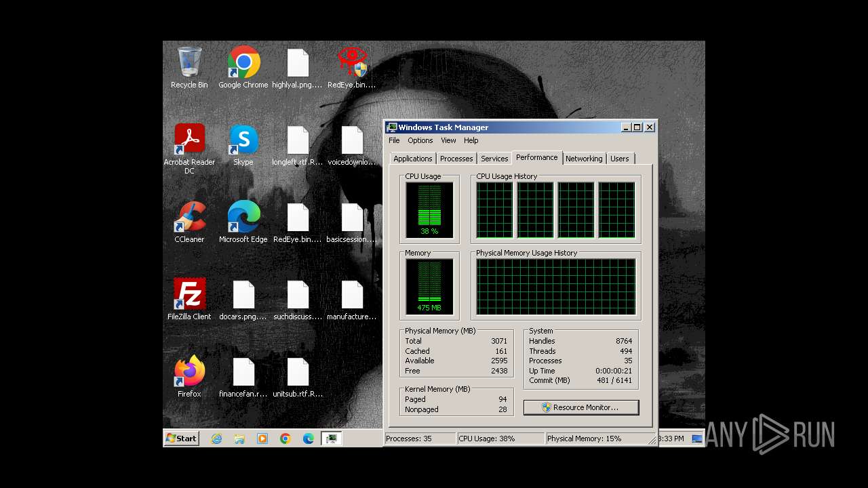
Task: Switch to the Users tab
Action: pyautogui.click(x=620, y=159)
